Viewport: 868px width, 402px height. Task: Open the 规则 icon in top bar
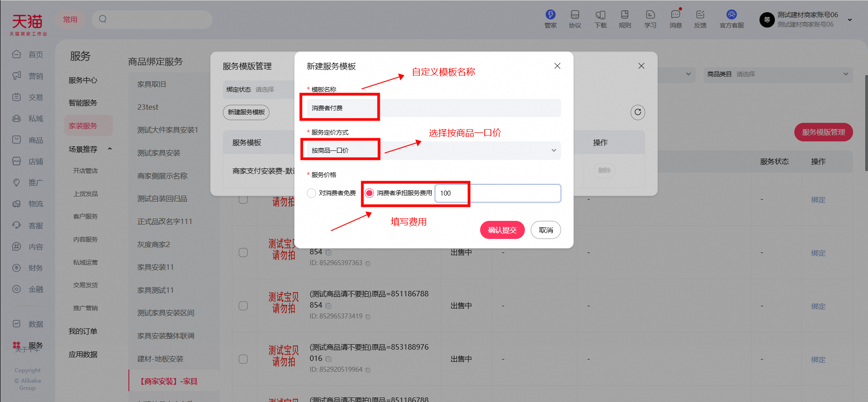click(625, 19)
